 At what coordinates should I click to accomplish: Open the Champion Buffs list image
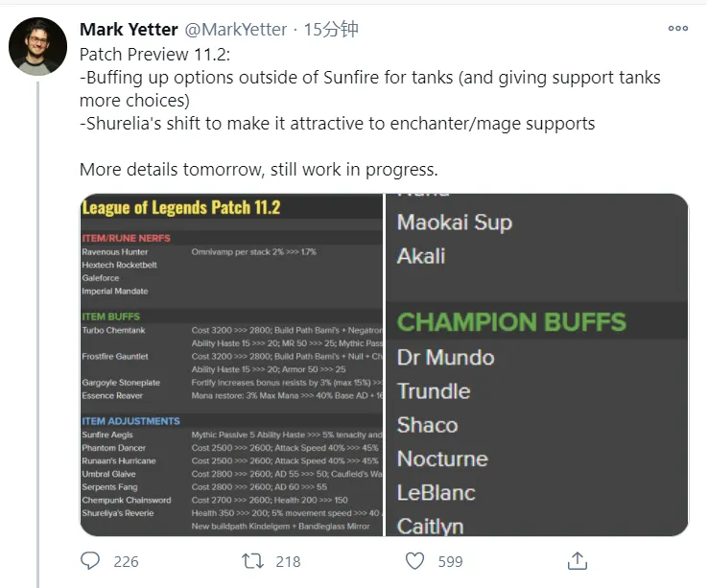pos(537,365)
